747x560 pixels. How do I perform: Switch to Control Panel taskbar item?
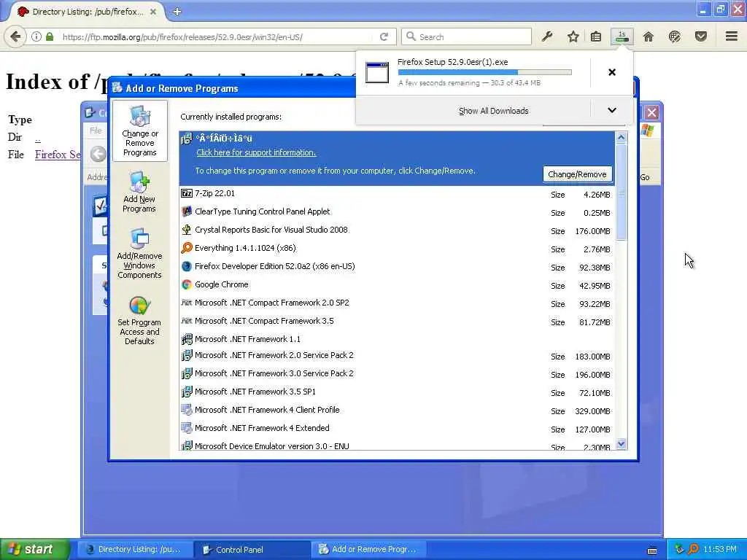point(252,550)
